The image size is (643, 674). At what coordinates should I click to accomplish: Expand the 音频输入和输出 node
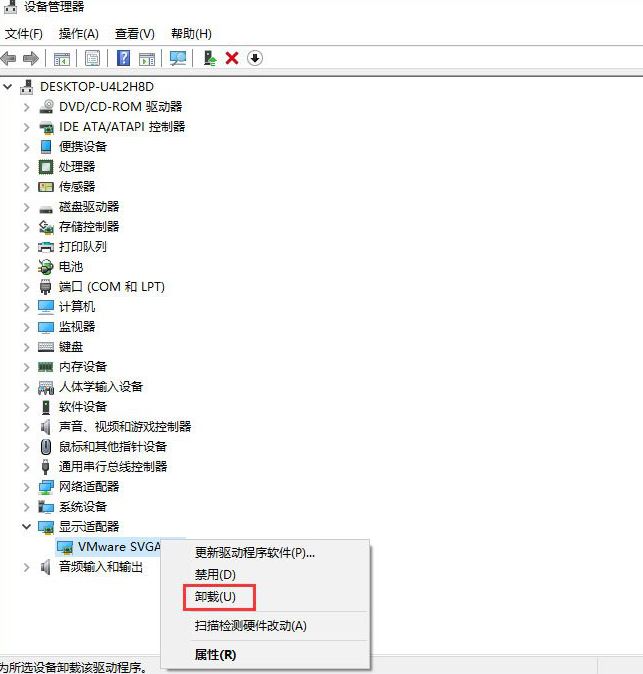[27, 567]
